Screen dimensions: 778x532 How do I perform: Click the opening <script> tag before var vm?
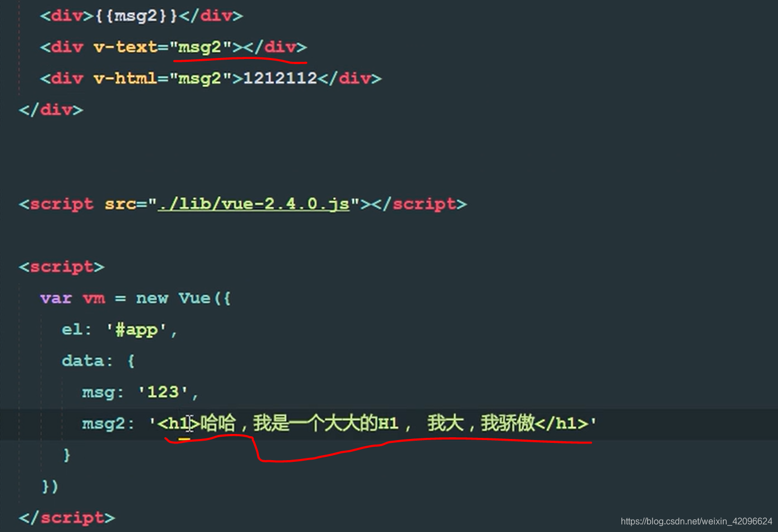(62, 267)
